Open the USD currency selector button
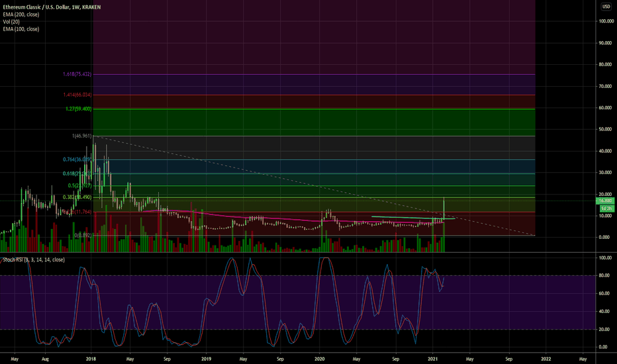This screenshot has width=617, height=364. (606, 7)
